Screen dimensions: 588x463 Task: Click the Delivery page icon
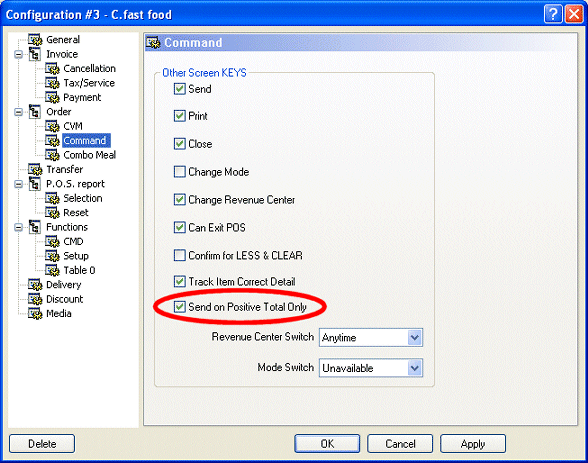pyautogui.click(x=35, y=285)
